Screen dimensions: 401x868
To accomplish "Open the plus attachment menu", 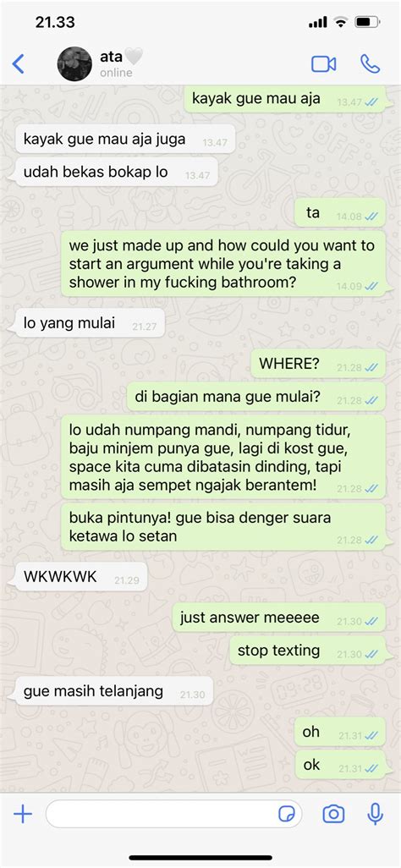I will pyautogui.click(x=23, y=814).
